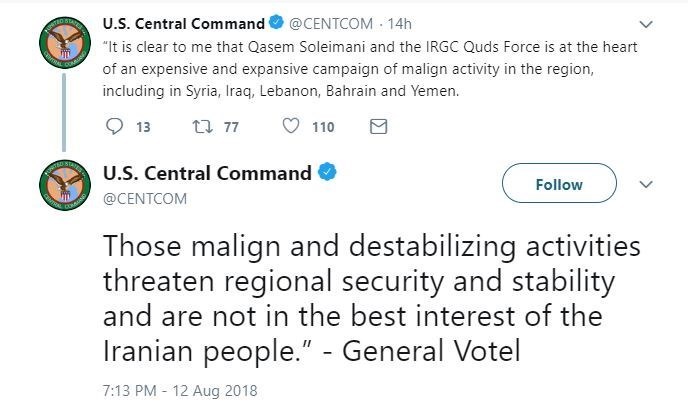688x404 pixels.
Task: Open the 14h timestamp link
Action: (399, 24)
